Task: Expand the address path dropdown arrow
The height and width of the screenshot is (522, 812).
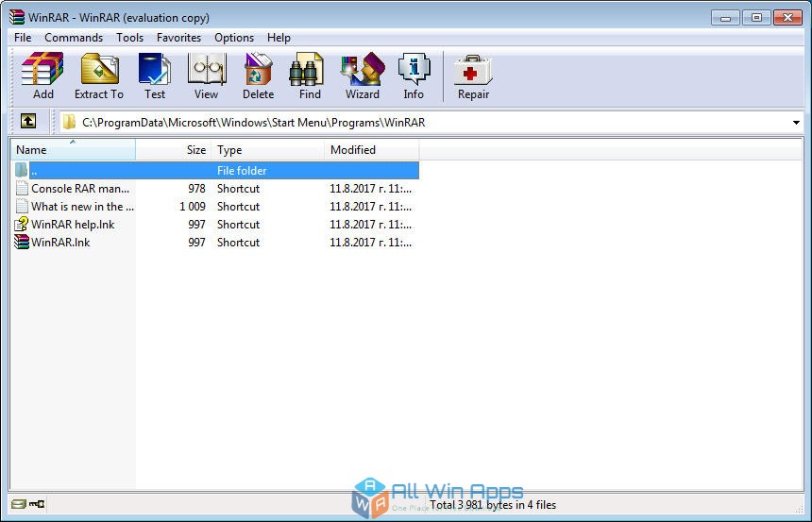Action: point(796,123)
